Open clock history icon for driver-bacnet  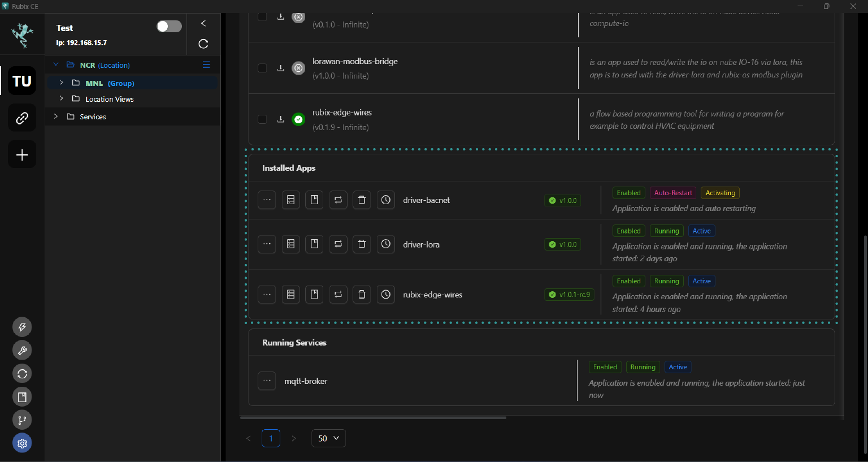point(386,200)
